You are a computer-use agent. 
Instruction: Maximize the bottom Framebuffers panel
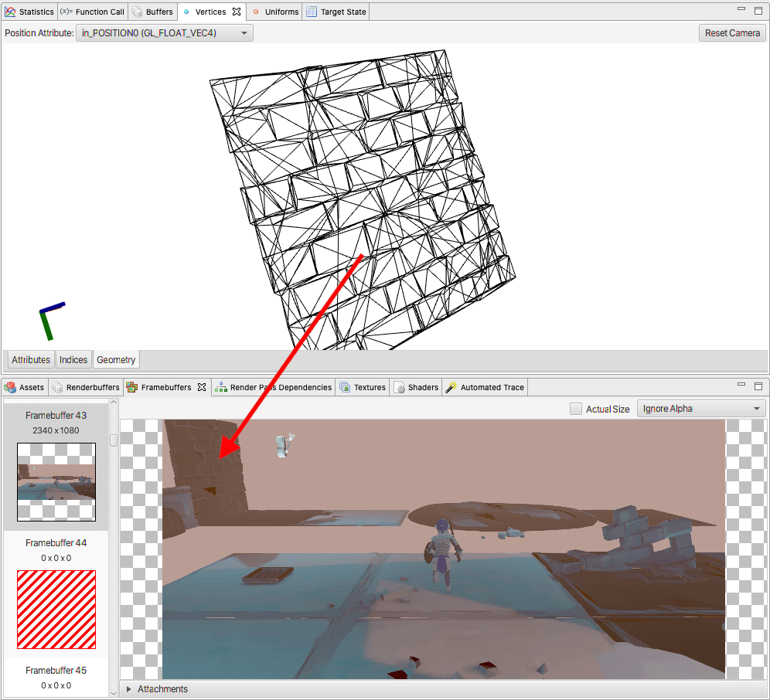point(758,386)
